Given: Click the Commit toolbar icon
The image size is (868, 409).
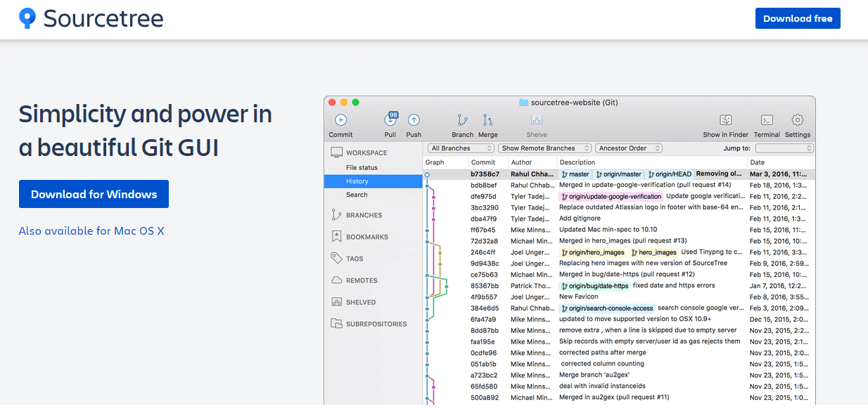Looking at the screenshot, I should pos(340,123).
